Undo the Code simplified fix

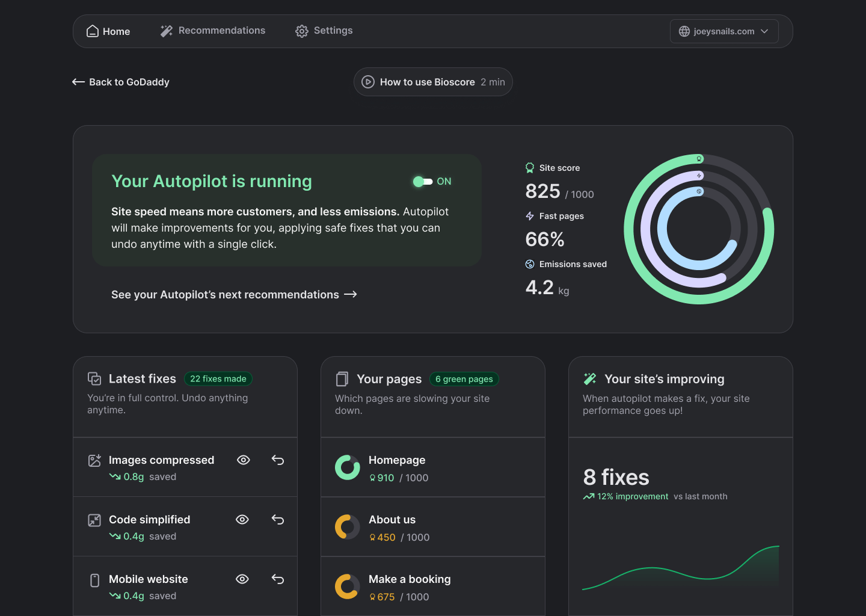pyautogui.click(x=278, y=520)
